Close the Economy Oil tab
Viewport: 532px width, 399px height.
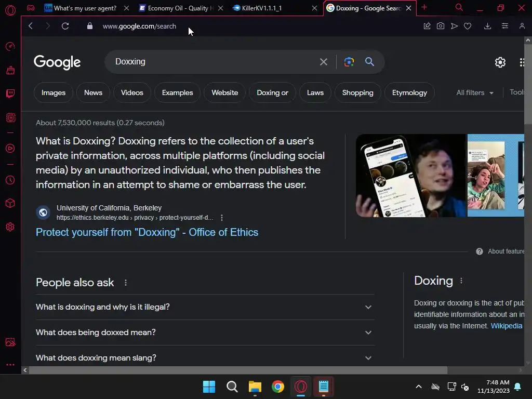pyautogui.click(x=220, y=8)
